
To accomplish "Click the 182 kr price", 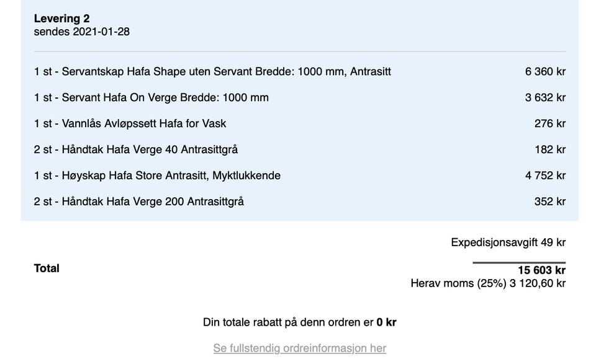I will [549, 149].
